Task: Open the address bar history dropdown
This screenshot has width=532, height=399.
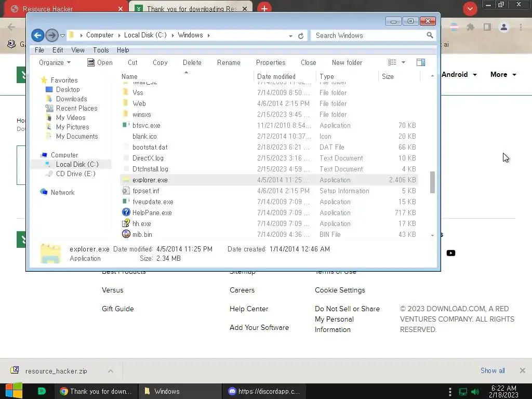Action: pyautogui.click(x=290, y=36)
